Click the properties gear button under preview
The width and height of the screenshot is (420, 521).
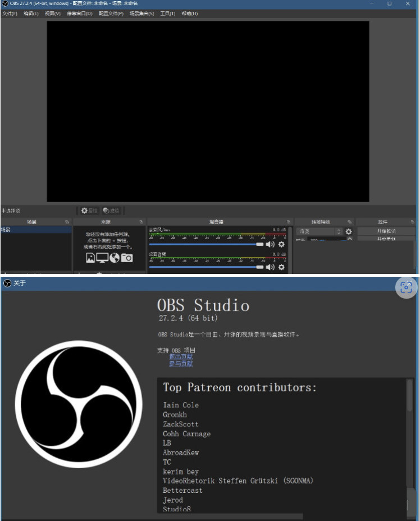point(89,211)
